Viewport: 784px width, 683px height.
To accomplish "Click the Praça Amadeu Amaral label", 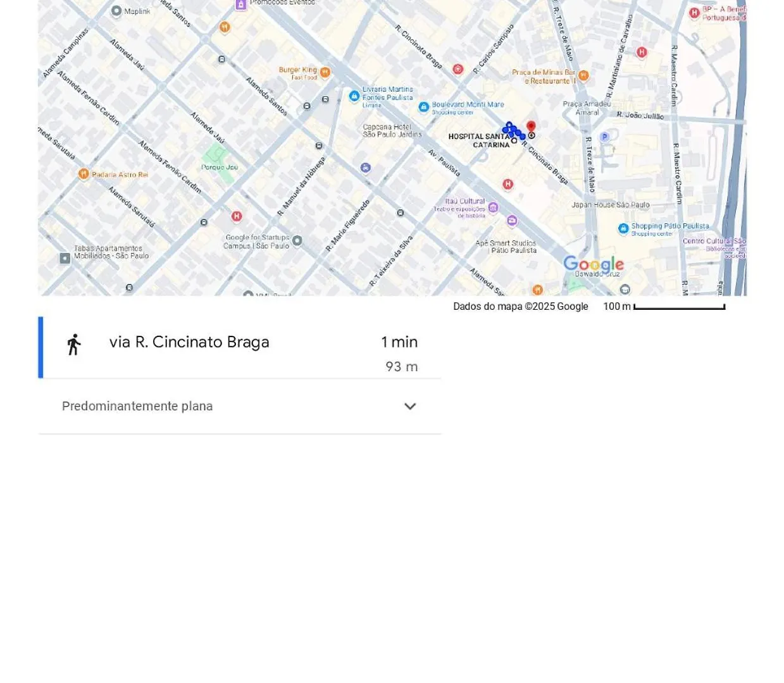I will (x=587, y=108).
